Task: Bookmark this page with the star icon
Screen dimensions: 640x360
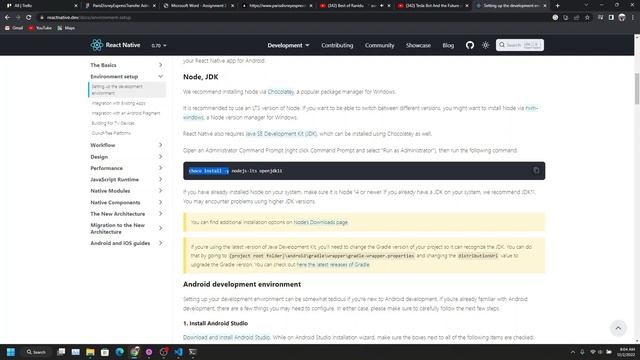Action: [587, 18]
